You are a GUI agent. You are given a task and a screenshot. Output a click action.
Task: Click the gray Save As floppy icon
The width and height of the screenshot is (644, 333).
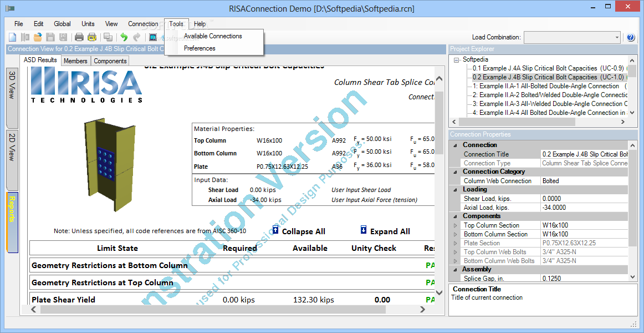[x=63, y=37]
